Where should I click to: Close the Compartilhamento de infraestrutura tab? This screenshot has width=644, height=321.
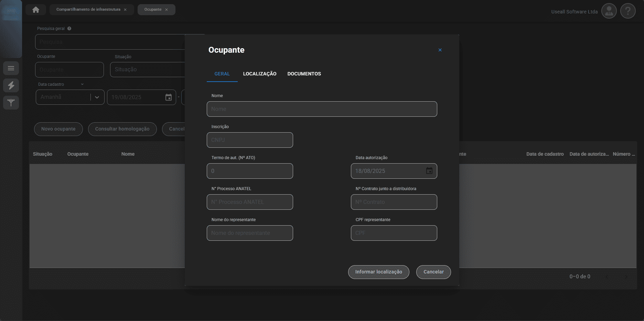125,10
